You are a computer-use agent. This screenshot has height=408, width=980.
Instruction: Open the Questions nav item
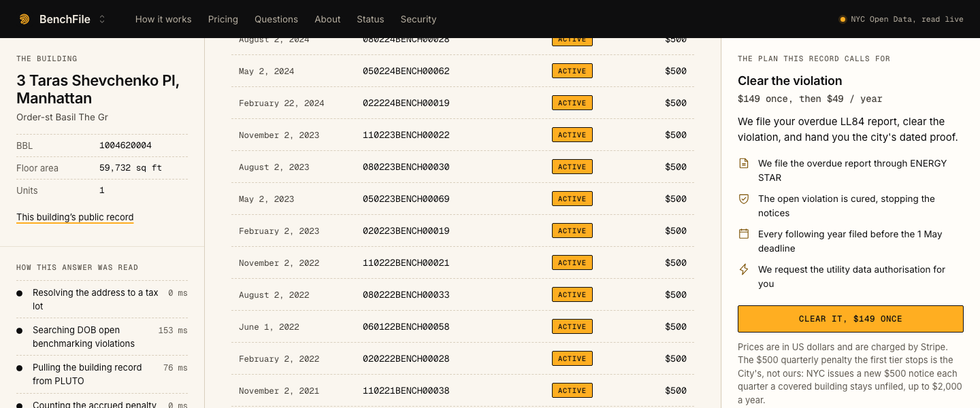[276, 19]
